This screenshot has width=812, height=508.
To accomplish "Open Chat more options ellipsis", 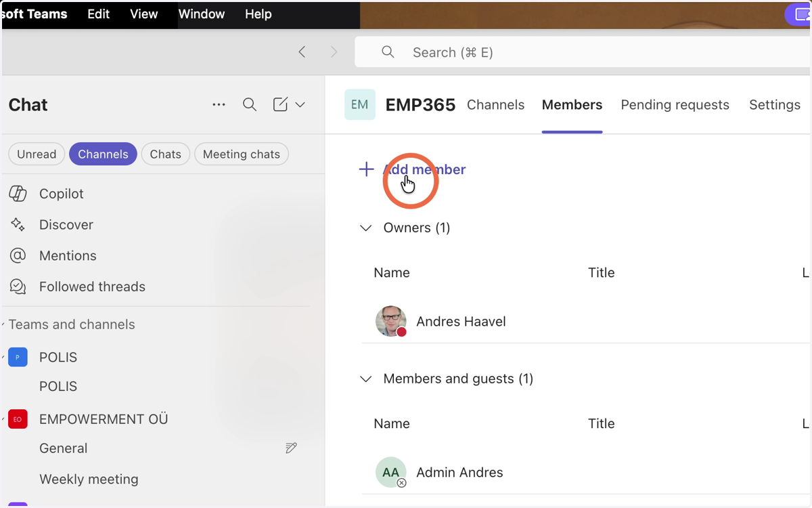I will 219,105.
